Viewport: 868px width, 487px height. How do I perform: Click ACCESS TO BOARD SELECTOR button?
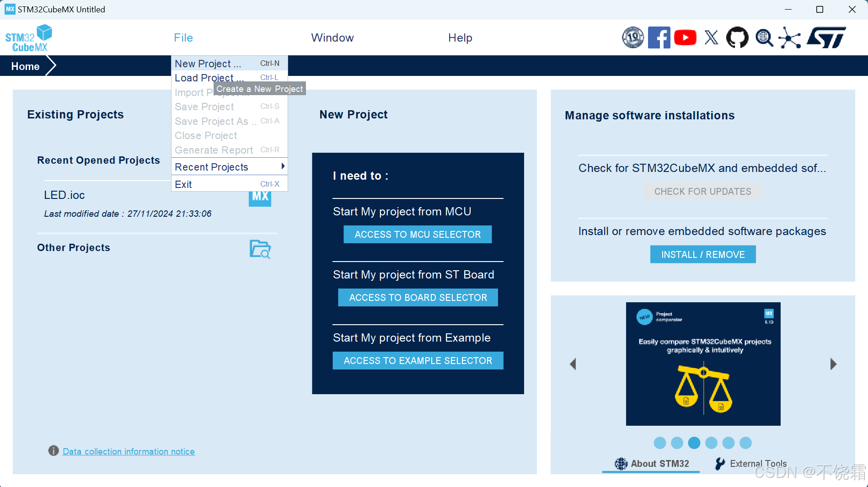click(x=418, y=297)
